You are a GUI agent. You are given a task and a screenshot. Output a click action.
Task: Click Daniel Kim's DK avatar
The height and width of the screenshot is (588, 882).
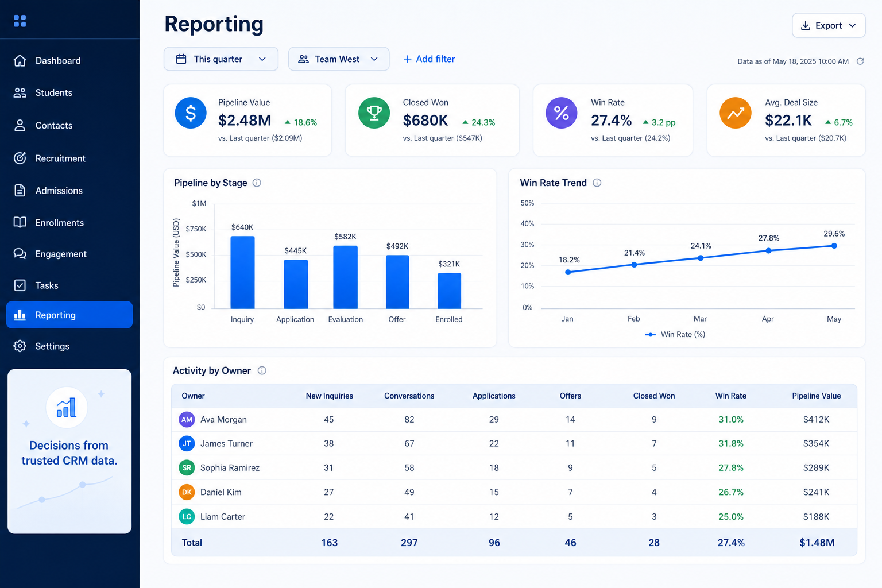point(187,492)
